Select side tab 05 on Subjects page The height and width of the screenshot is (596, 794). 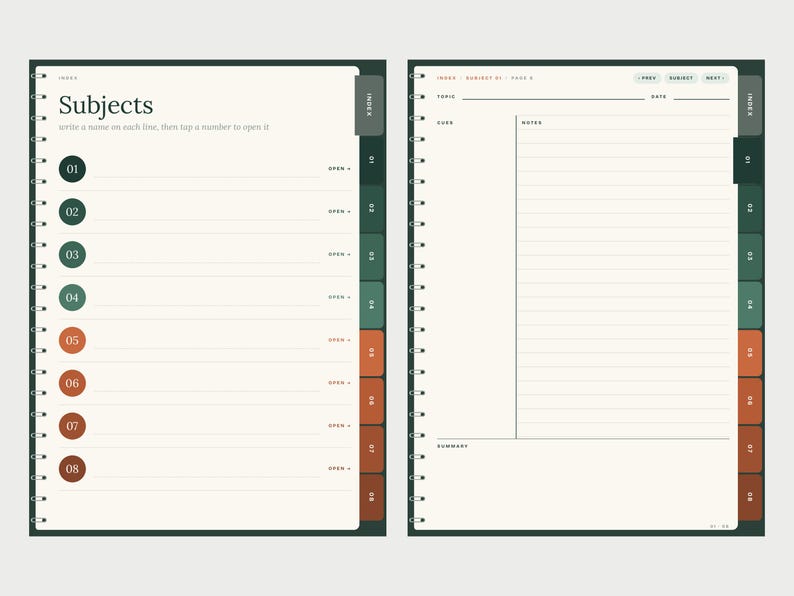(x=372, y=353)
